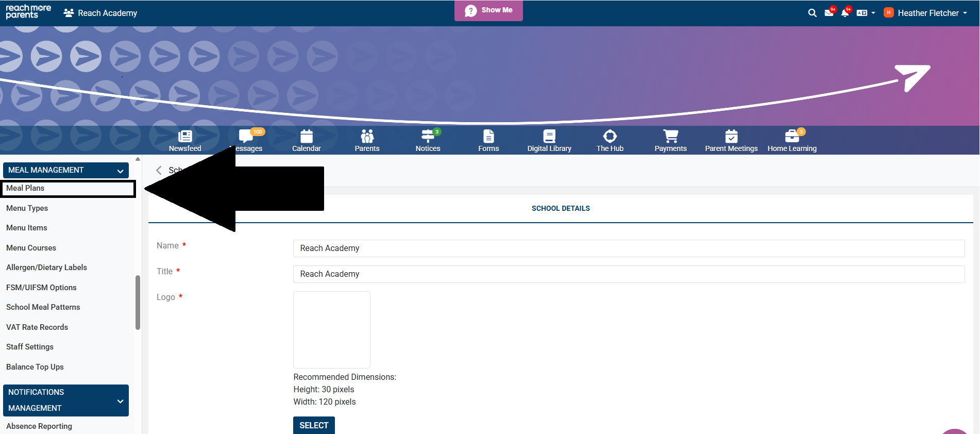Click the sidebar vertical scrollbar

coord(138,302)
